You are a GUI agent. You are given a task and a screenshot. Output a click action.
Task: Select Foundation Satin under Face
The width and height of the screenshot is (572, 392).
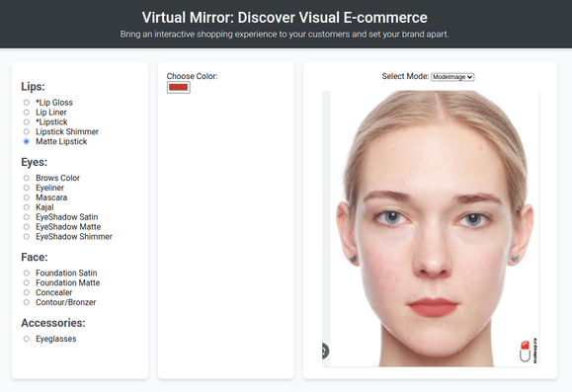(x=27, y=273)
